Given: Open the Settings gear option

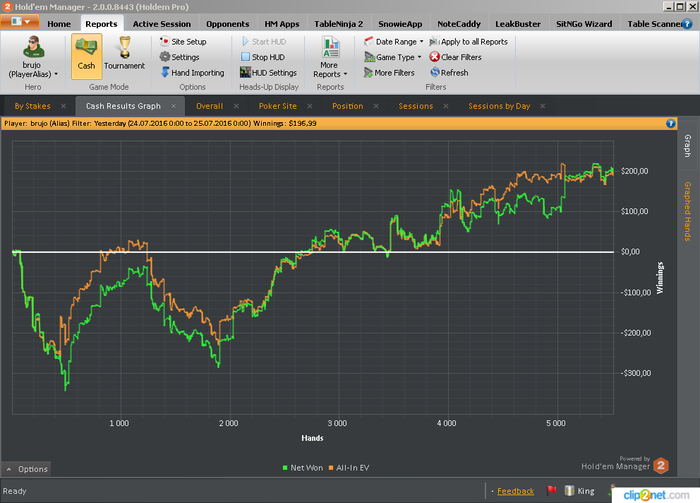Looking at the screenshot, I should 179,57.
